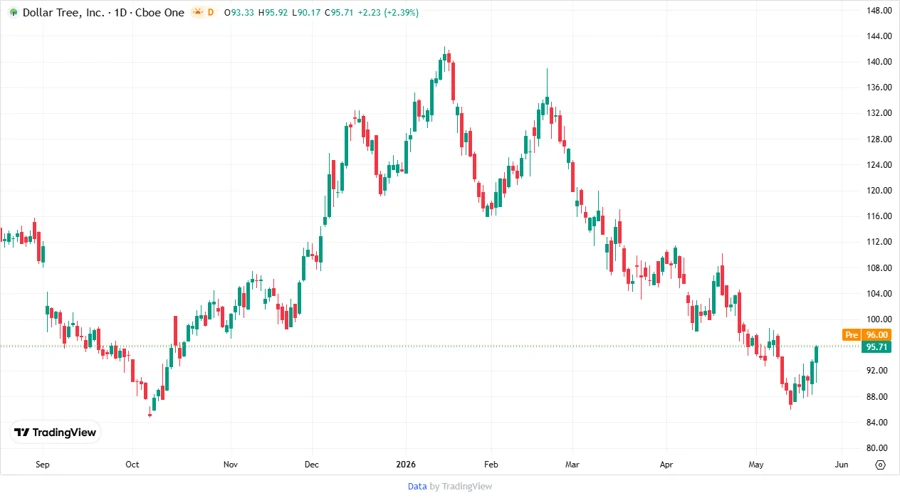Screen dimensions: 900x498
Task: Click the 140.00 price axis label
Action: (879, 62)
